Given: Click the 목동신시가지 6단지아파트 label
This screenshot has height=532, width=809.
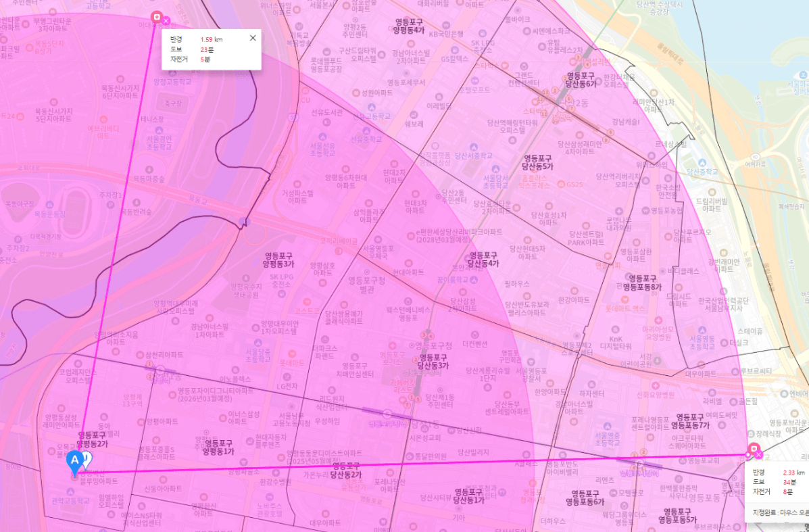Looking at the screenshot, I should [120, 91].
